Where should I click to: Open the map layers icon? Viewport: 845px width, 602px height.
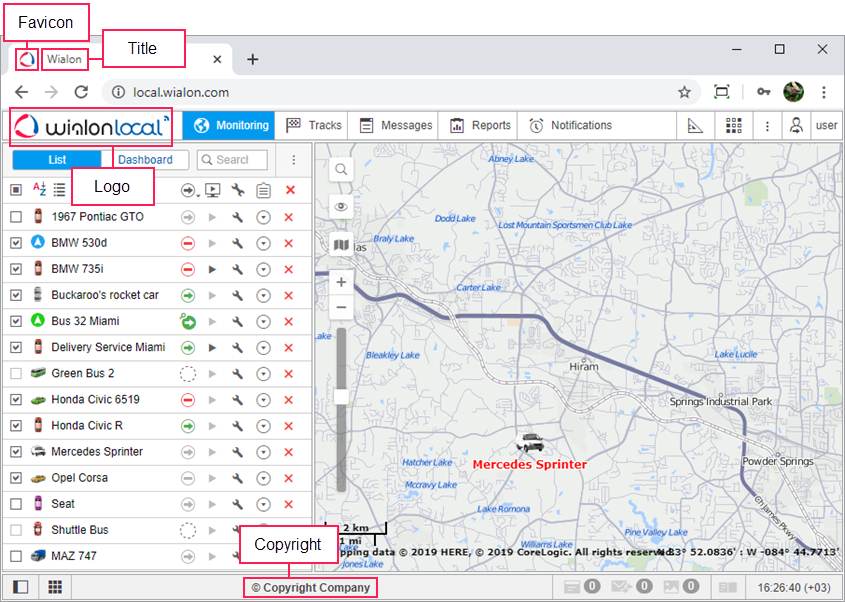pos(342,244)
